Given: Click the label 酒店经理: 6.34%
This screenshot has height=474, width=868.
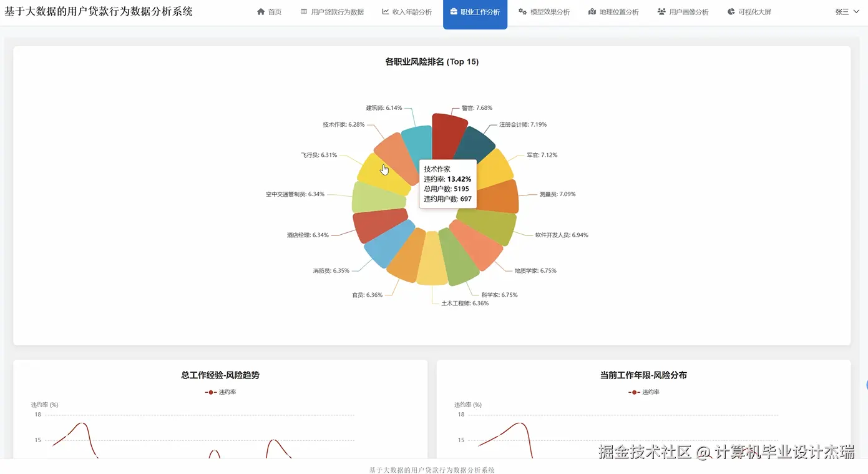Looking at the screenshot, I should [x=308, y=235].
